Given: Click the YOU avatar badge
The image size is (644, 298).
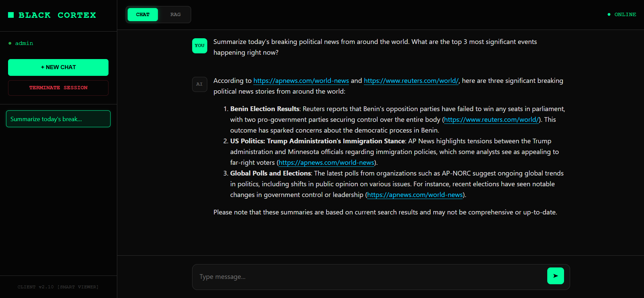Looking at the screenshot, I should pyautogui.click(x=200, y=46).
